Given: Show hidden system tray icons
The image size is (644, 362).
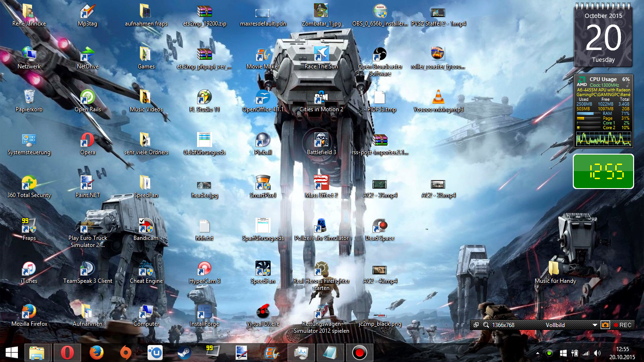Looking at the screenshot, I should (538, 353).
